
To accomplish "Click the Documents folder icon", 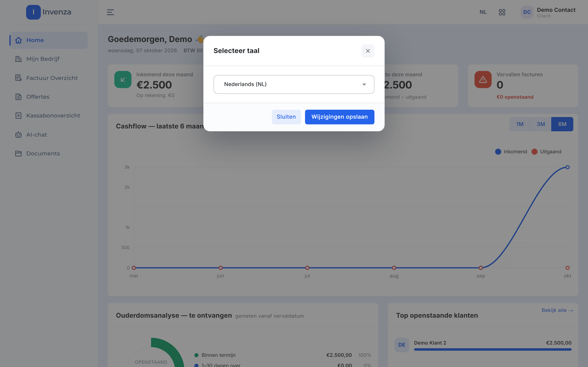I will pyautogui.click(x=18, y=153).
